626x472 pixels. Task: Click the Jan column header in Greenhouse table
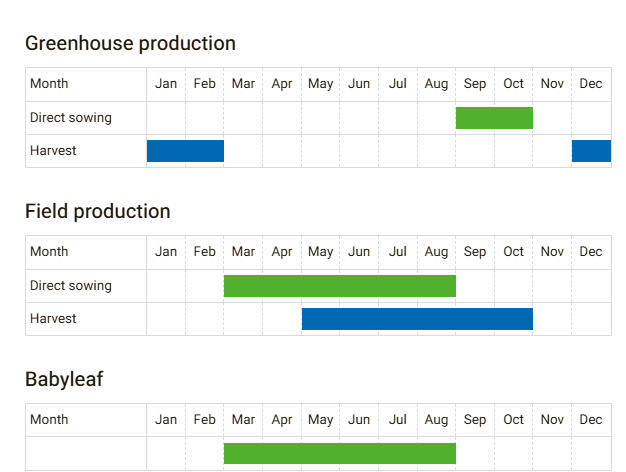point(166,84)
